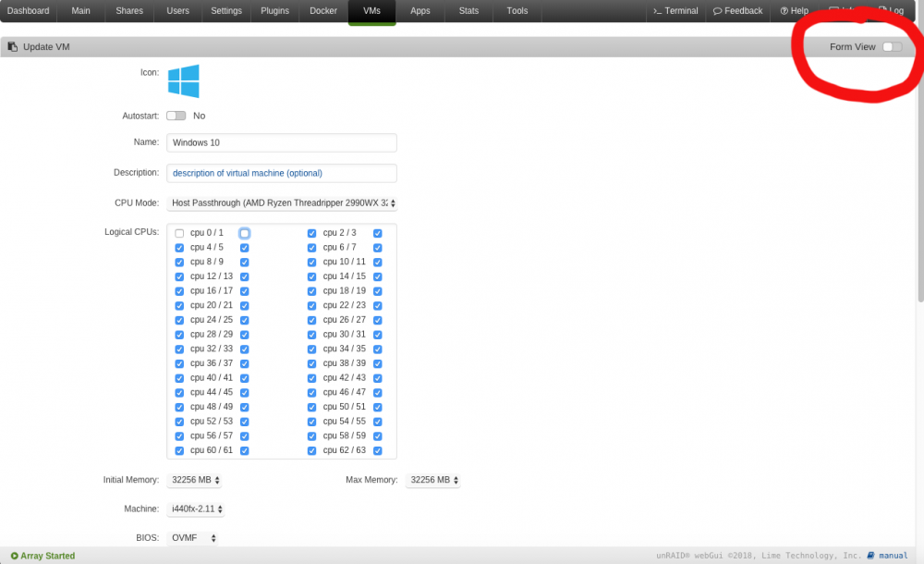Open the Machine type dropdown

[196, 509]
